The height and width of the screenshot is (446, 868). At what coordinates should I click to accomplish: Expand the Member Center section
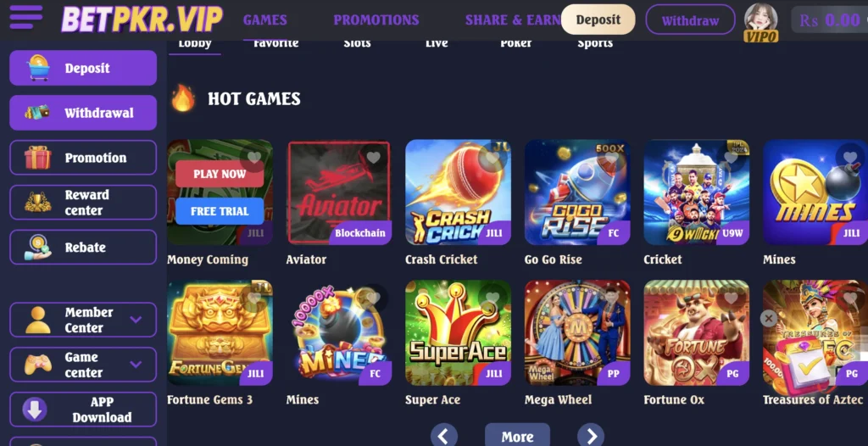click(x=83, y=320)
